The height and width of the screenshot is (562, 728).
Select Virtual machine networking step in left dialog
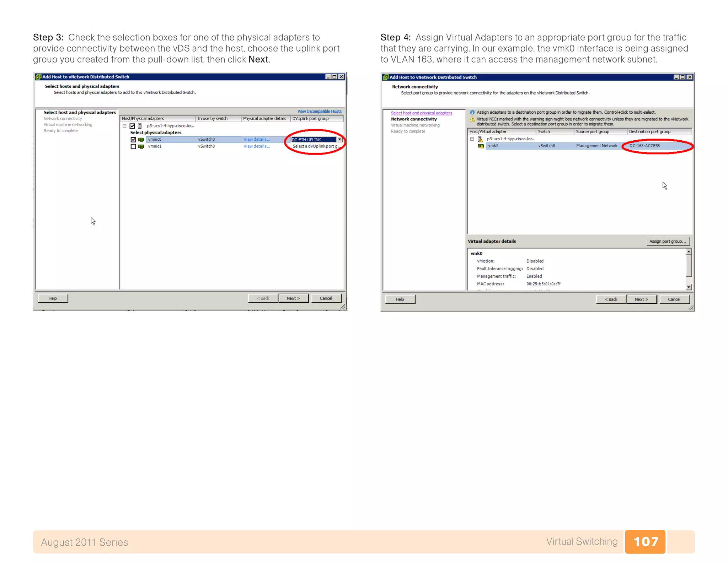(68, 125)
